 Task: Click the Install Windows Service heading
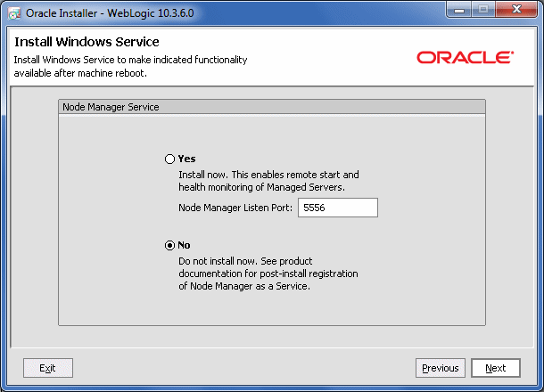(87, 42)
